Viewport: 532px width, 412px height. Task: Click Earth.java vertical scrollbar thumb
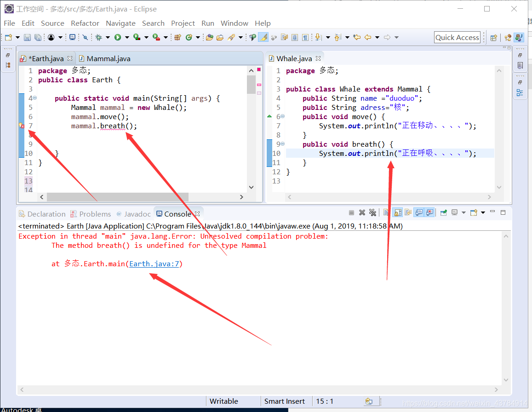(251, 85)
